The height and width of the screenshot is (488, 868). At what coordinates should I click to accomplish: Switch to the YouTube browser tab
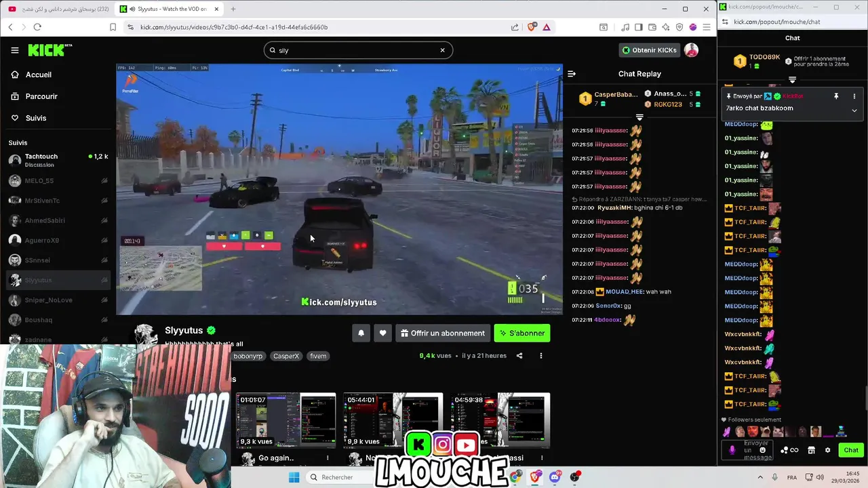(x=58, y=9)
